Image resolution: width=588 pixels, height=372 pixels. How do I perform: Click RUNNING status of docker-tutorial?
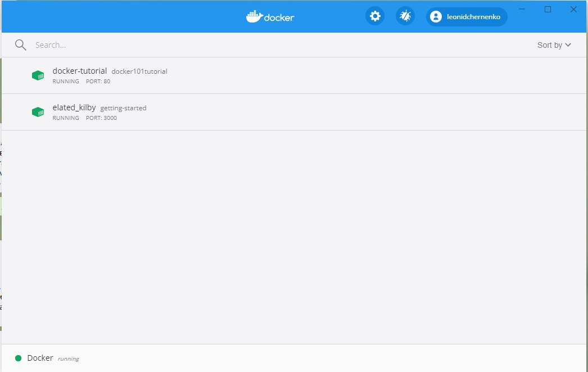(x=66, y=81)
